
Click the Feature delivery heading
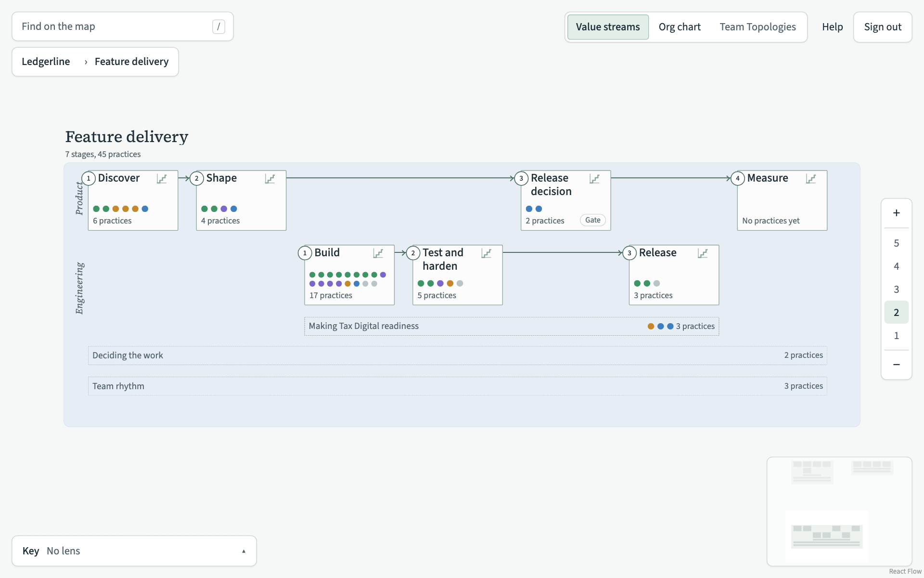(x=127, y=137)
